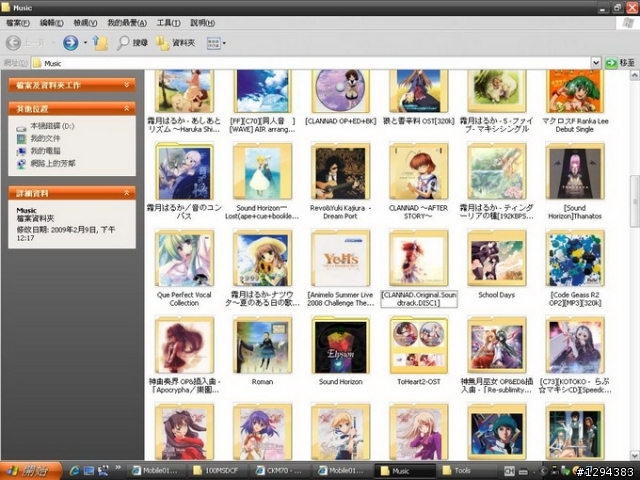This screenshot has height=480, width=640.
Task: Collapse the 詳細資料 details panel header
Action: [72, 193]
